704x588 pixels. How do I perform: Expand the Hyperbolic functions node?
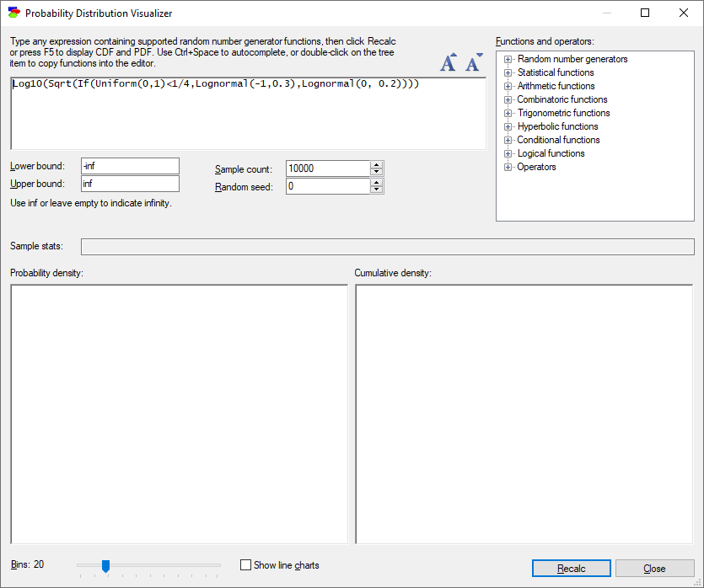coord(508,126)
